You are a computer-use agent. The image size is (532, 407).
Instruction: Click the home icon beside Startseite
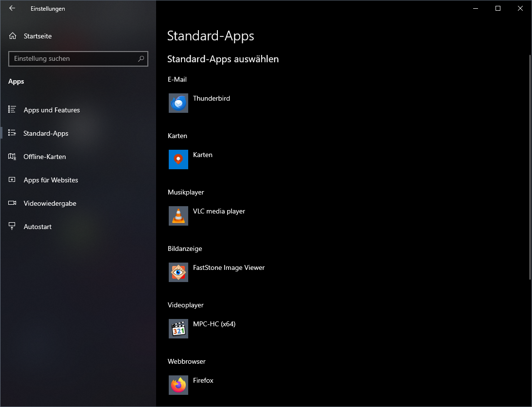(13, 36)
